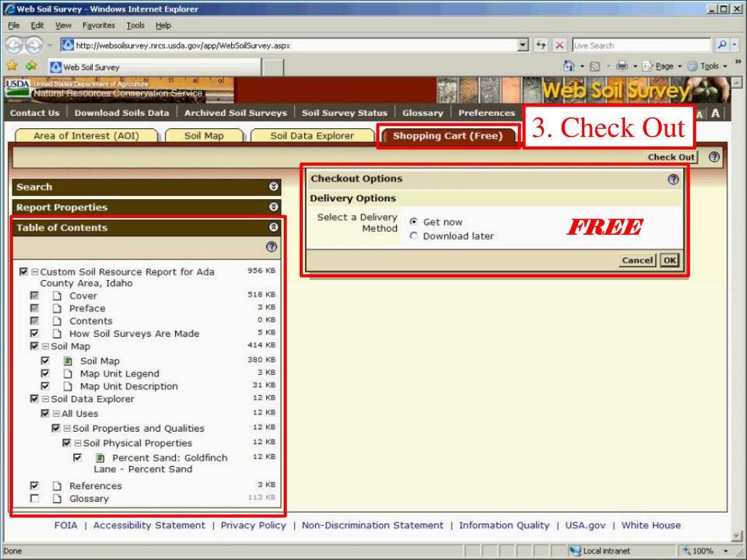Click the Favorites star icon
The width and height of the screenshot is (747, 560).
pos(12,66)
